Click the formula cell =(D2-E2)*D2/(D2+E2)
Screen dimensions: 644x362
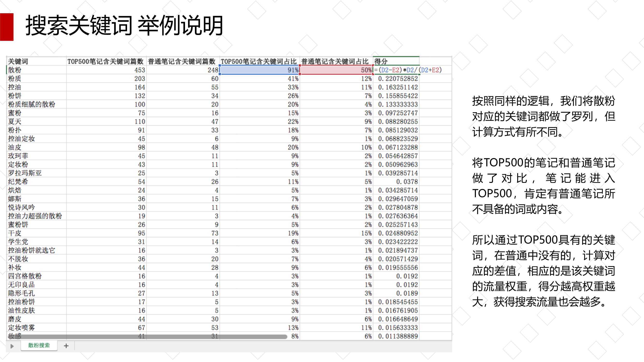[408, 70]
